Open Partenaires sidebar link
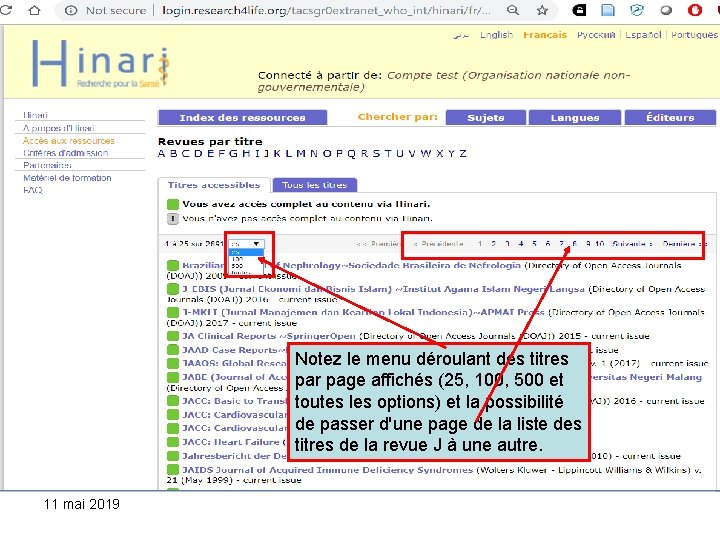Image resolution: width=720 pixels, height=540 pixels. coord(47,165)
